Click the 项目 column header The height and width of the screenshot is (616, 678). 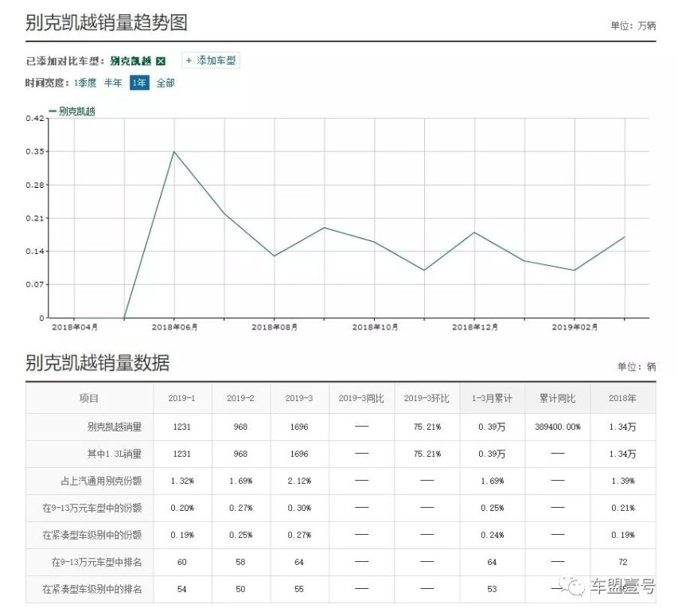tap(89, 398)
